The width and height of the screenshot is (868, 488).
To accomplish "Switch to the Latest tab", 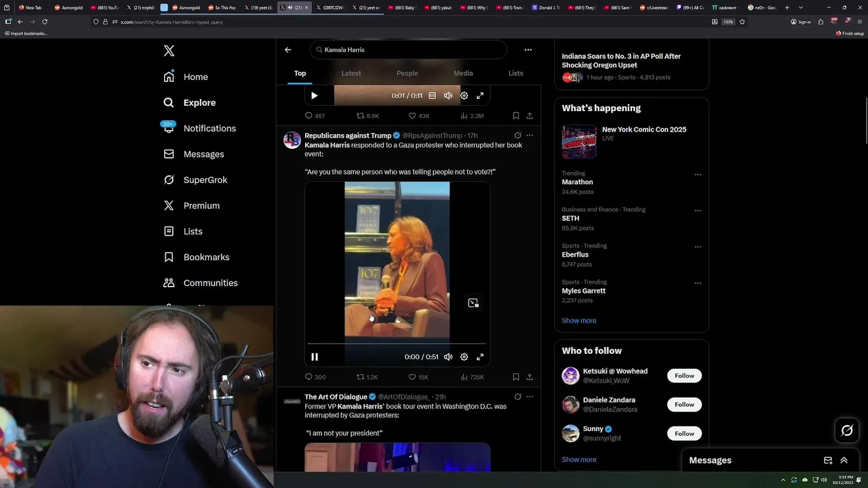I will [351, 73].
